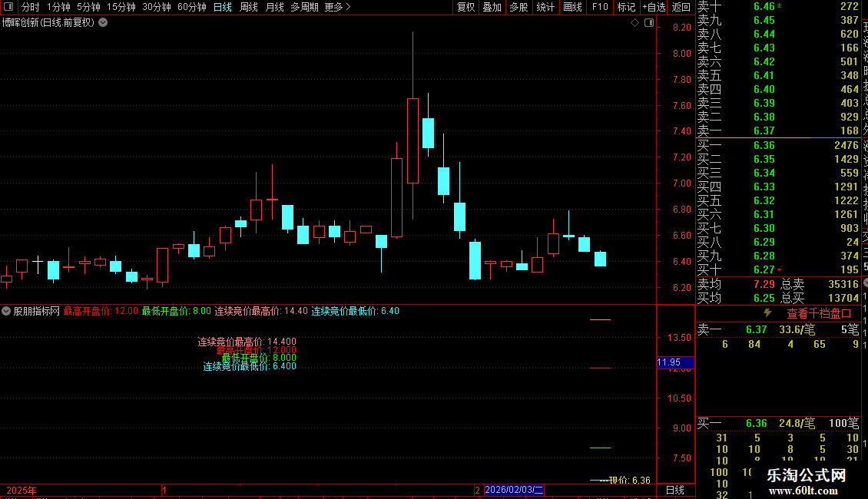
Task: Click the 2025年 label on time axis
Action: click(21, 490)
